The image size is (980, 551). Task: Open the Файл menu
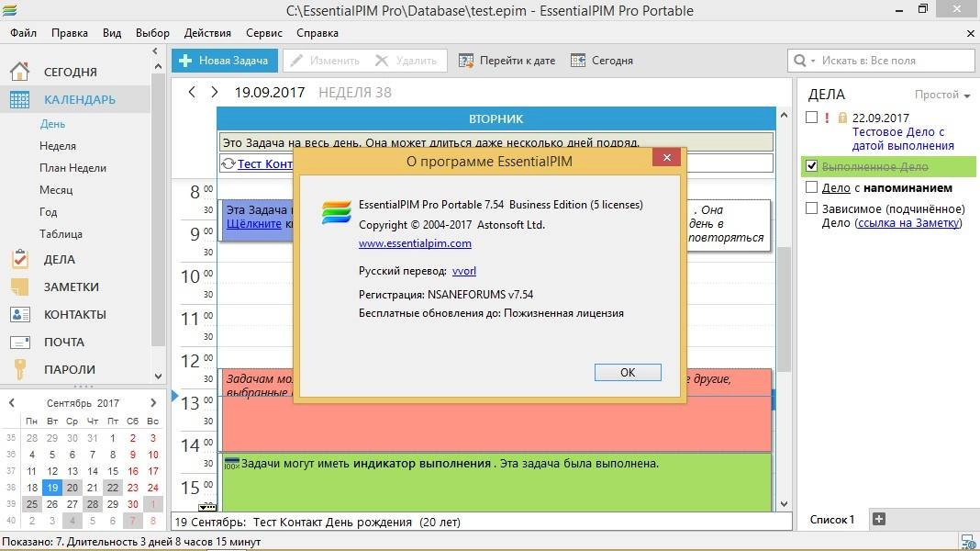pyautogui.click(x=23, y=33)
